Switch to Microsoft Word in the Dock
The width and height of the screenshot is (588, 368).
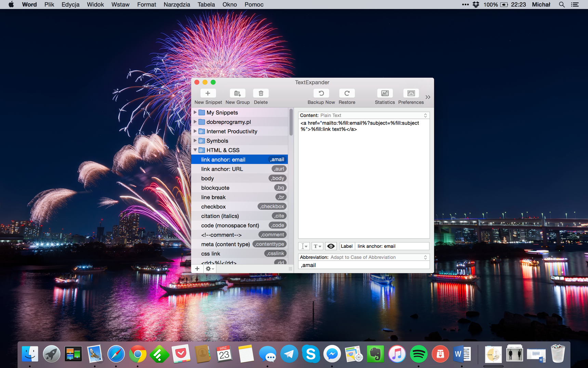[x=462, y=354]
